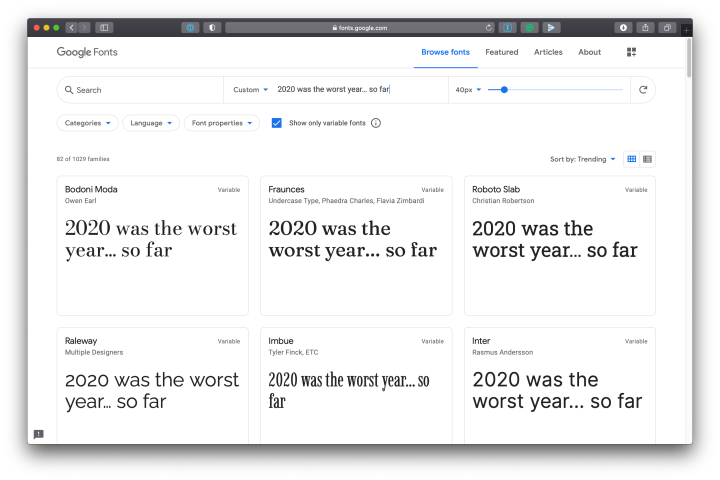Show Safari tab overview icon
This screenshot has height=480, width=720.
[667, 28]
